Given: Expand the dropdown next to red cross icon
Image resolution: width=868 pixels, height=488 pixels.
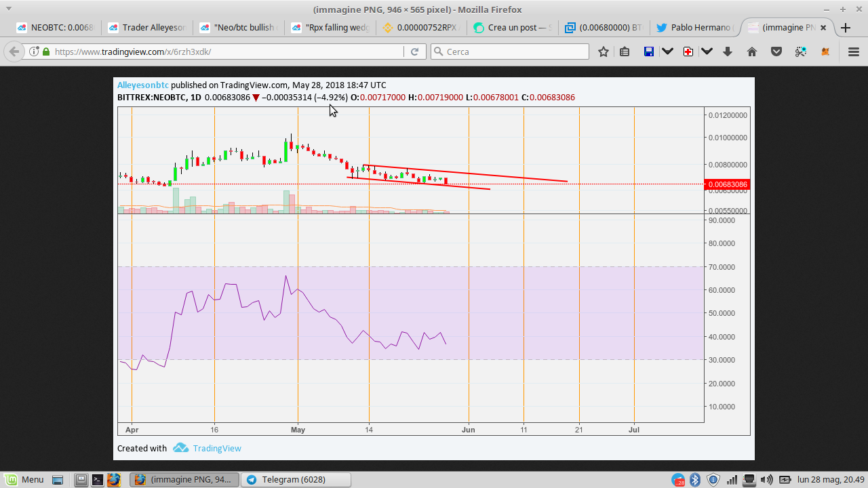Looking at the screenshot, I should [707, 52].
